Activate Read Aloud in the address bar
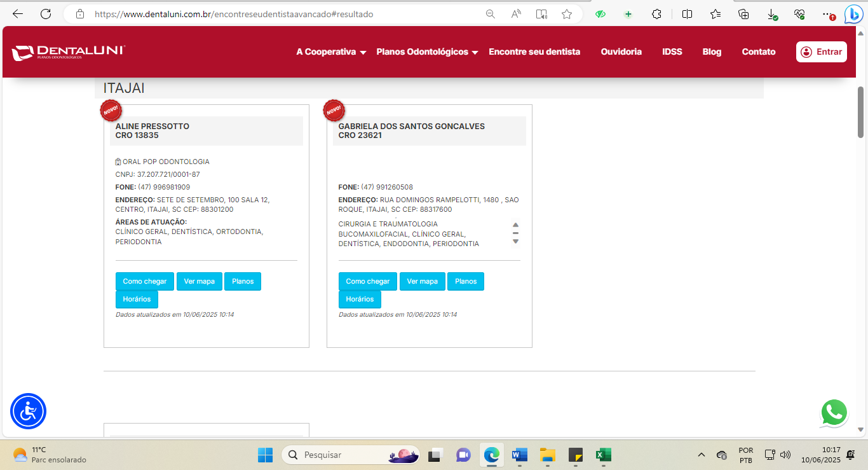 pyautogui.click(x=516, y=14)
